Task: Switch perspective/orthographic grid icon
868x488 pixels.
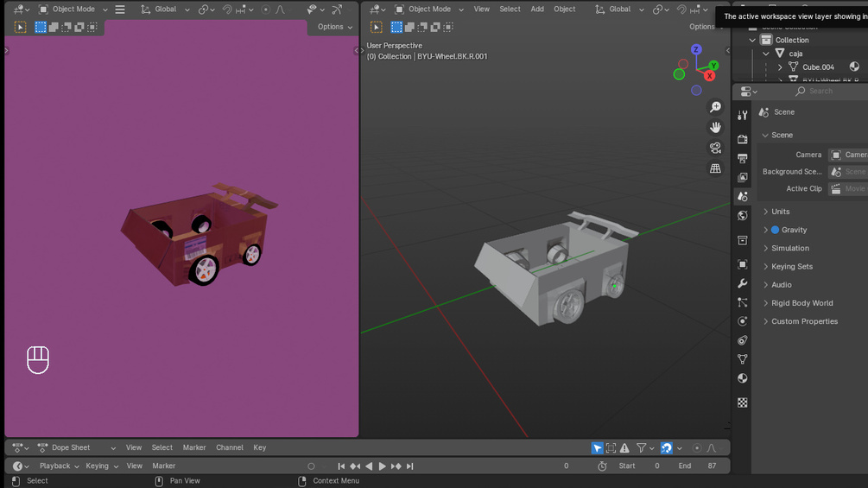Action: tap(715, 168)
